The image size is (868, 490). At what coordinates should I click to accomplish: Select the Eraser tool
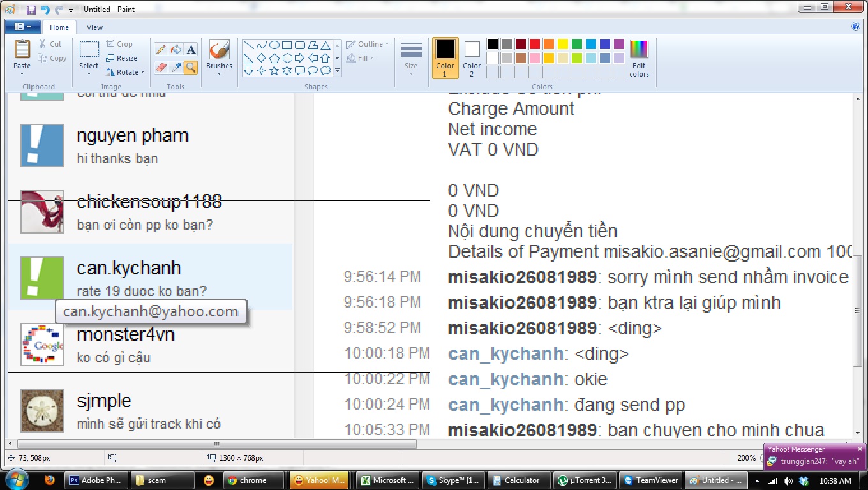(x=160, y=67)
